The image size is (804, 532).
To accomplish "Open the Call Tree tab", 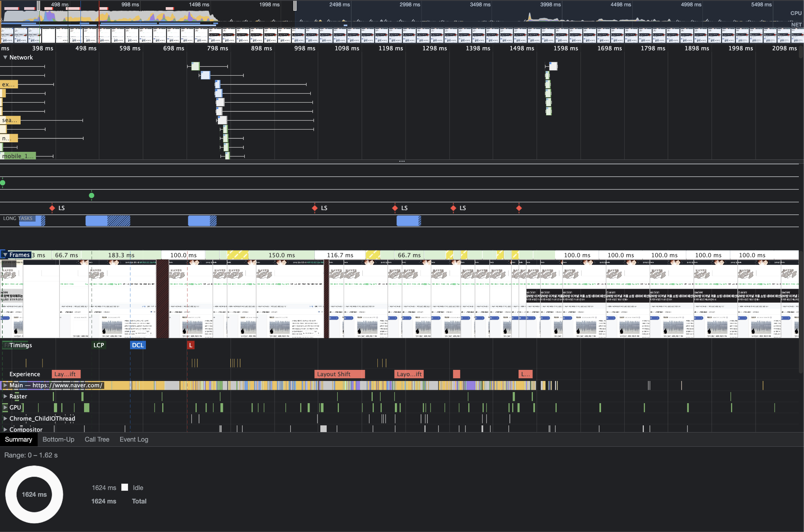I will coord(97,439).
